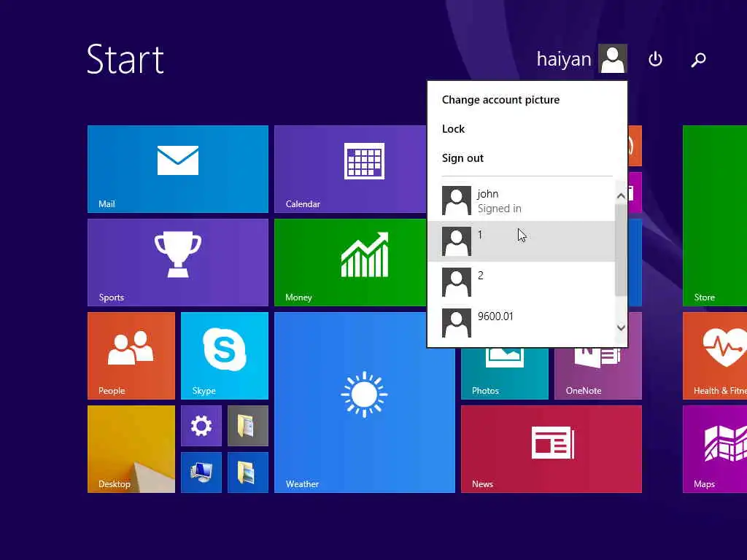Viewport: 747px width, 560px height.
Task: Click the haiyan user name
Action: tap(564, 59)
